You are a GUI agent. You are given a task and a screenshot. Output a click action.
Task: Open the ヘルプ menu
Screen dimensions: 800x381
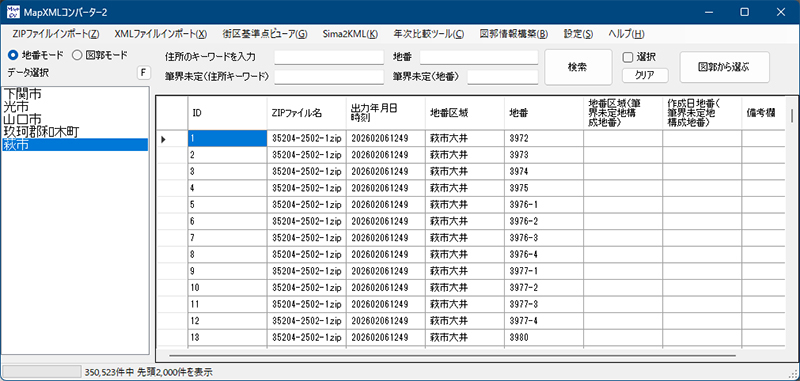click(626, 34)
